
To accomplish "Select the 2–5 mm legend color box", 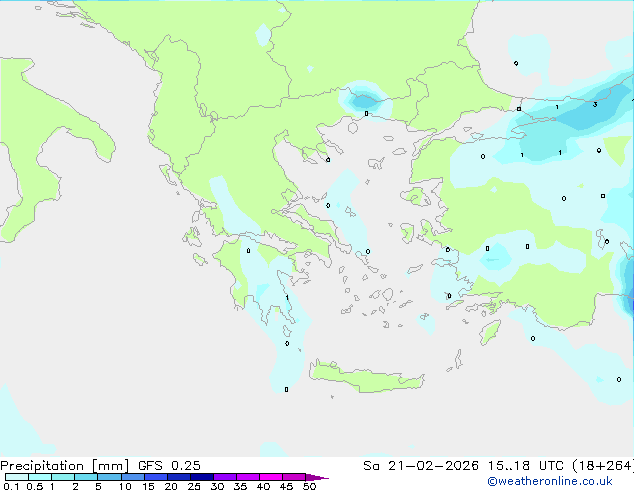I will [86, 477].
